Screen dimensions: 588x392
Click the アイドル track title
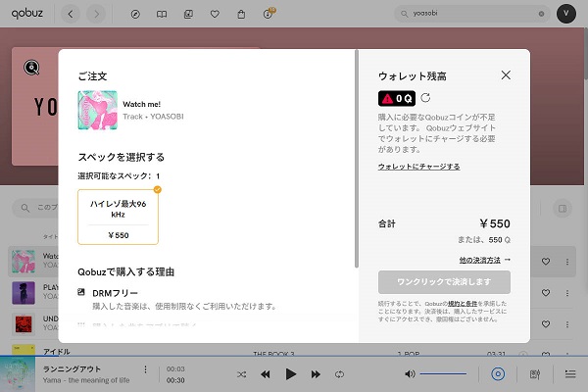56,352
